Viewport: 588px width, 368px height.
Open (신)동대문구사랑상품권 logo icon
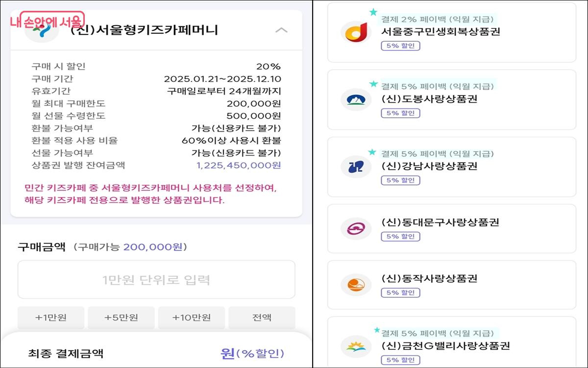[x=356, y=228]
